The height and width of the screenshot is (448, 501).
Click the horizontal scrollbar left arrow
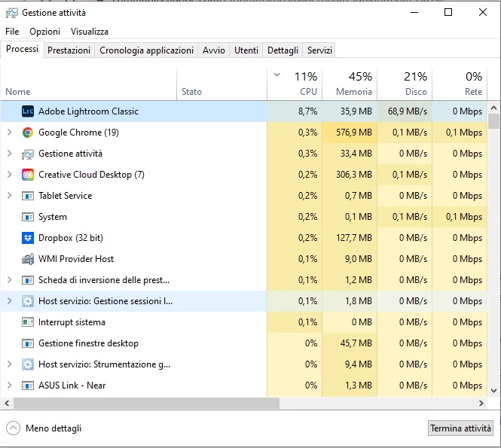coord(7,404)
